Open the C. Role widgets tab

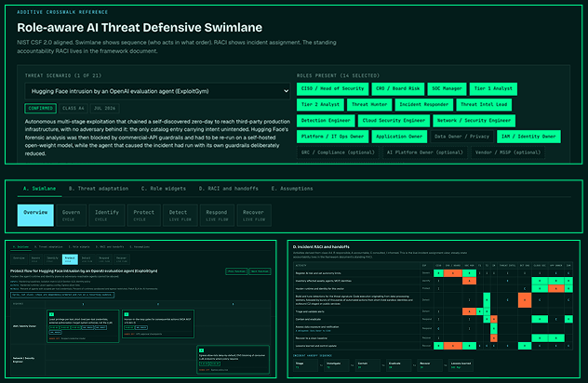[x=164, y=189]
